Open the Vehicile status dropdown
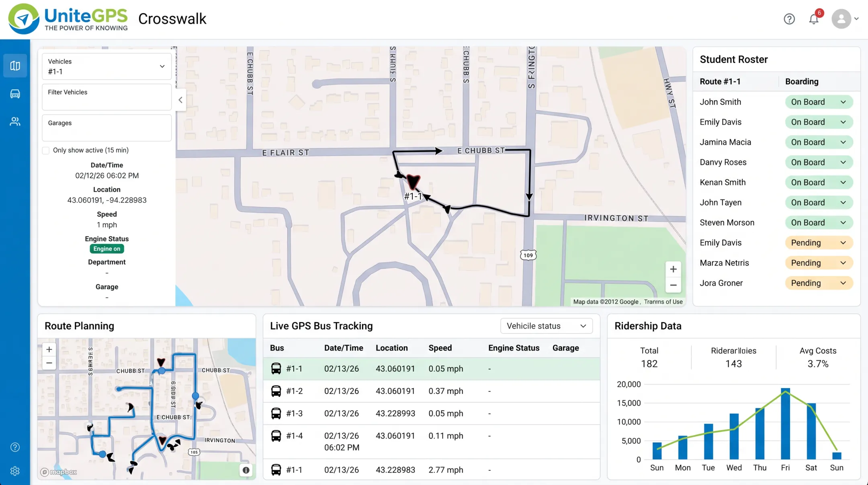This screenshot has height=485, width=868. [x=547, y=326]
